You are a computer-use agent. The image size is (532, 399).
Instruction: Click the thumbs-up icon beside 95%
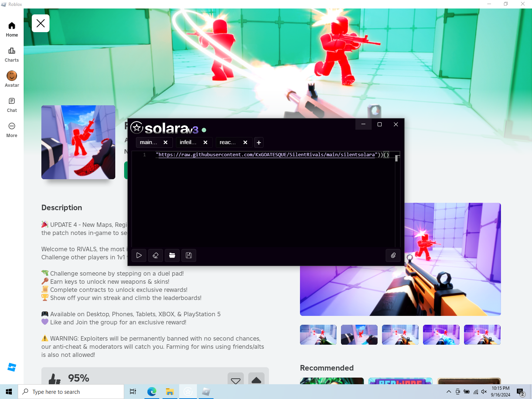tap(55, 379)
